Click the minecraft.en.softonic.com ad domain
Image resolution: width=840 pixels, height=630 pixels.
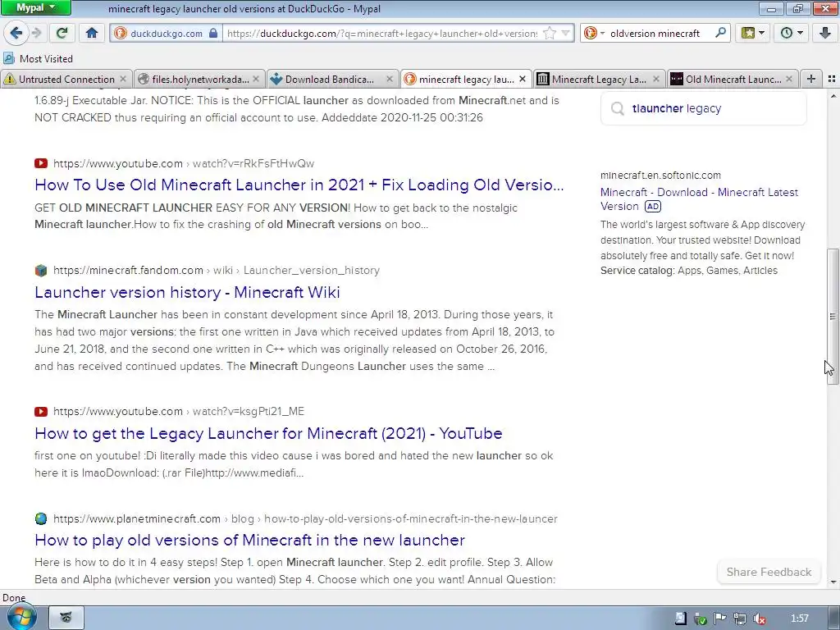[660, 176]
